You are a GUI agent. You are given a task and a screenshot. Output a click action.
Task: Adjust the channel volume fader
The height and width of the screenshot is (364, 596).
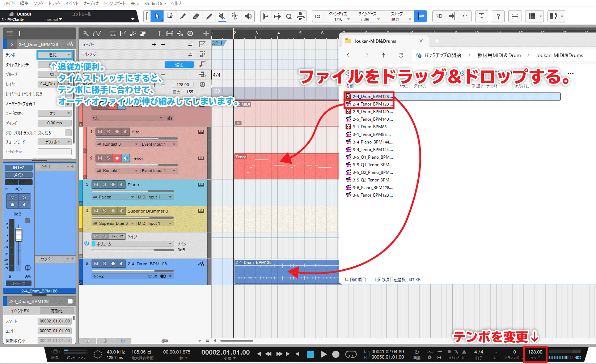pos(19,235)
